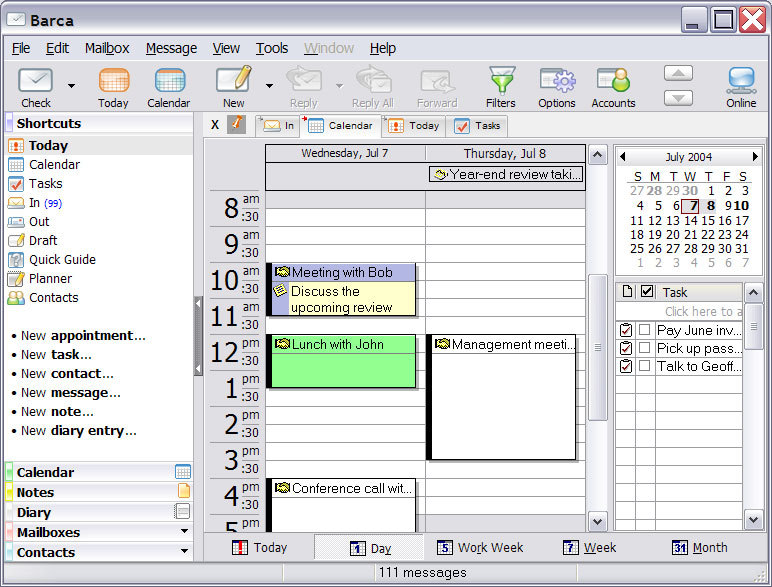Switch to Work Week view
Image resolution: width=772 pixels, height=587 pixels.
(x=480, y=548)
